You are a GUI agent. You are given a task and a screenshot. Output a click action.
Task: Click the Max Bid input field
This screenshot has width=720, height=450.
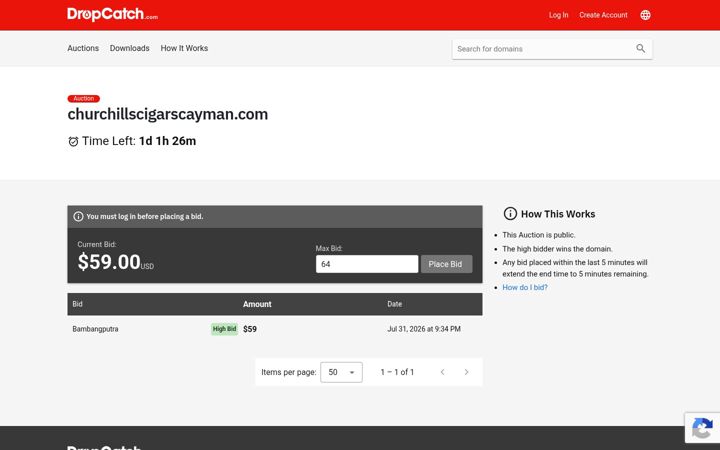coord(367,264)
